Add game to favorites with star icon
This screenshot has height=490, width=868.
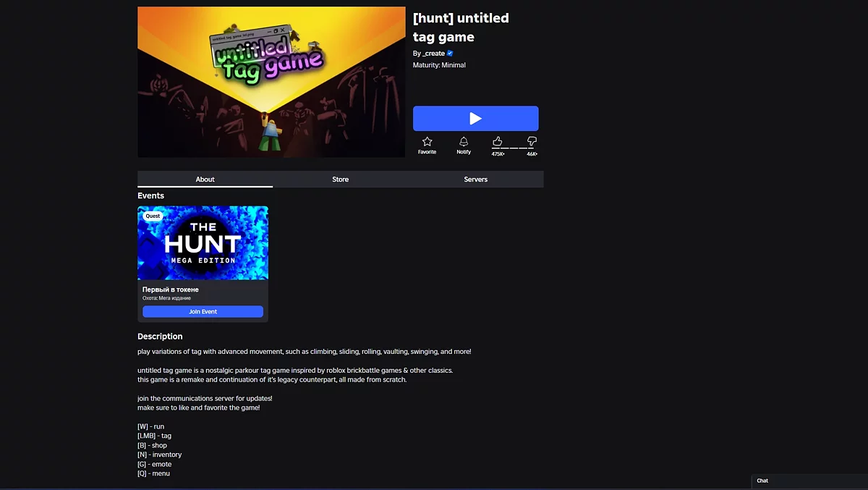[x=427, y=142]
